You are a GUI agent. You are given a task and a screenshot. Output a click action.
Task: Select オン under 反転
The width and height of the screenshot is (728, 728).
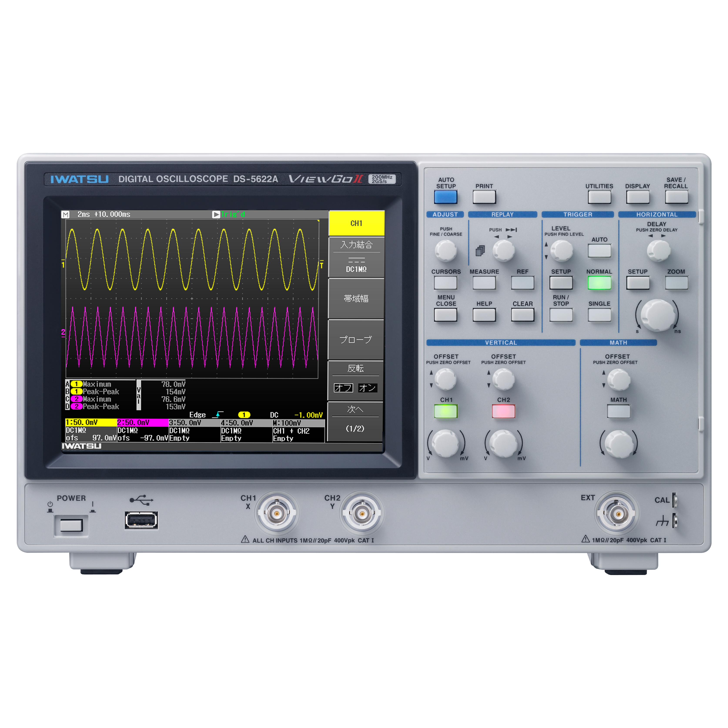click(367, 388)
